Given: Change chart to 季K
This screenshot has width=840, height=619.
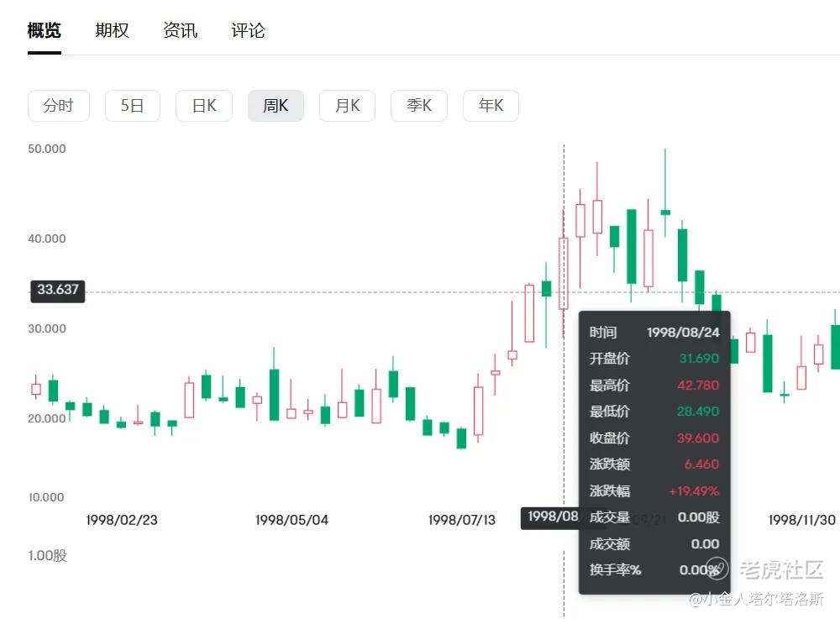Looking at the screenshot, I should point(419,106).
